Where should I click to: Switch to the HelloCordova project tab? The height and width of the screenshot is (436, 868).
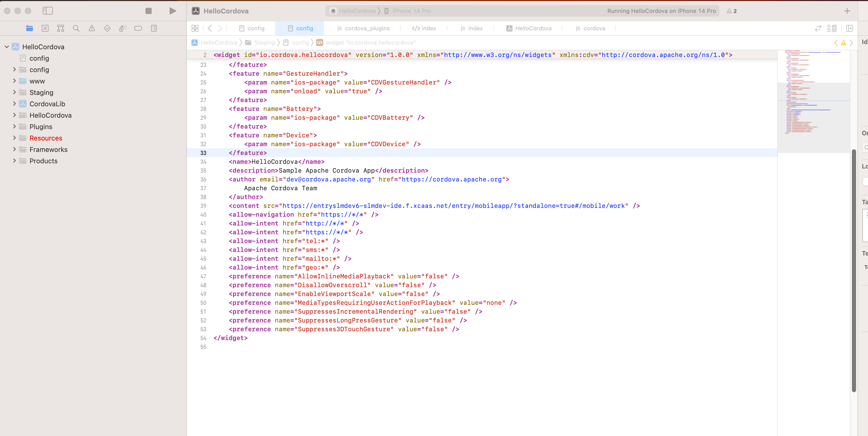click(x=529, y=28)
